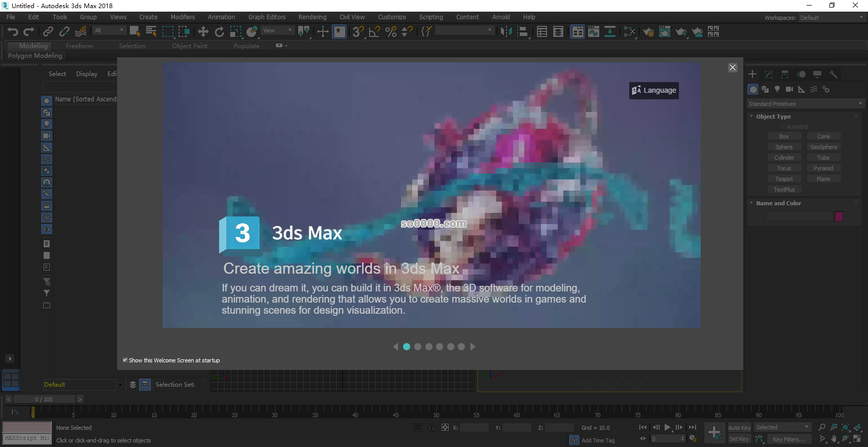Open the Modify panel tab icon
This screenshot has height=447, width=868.
coord(769,74)
